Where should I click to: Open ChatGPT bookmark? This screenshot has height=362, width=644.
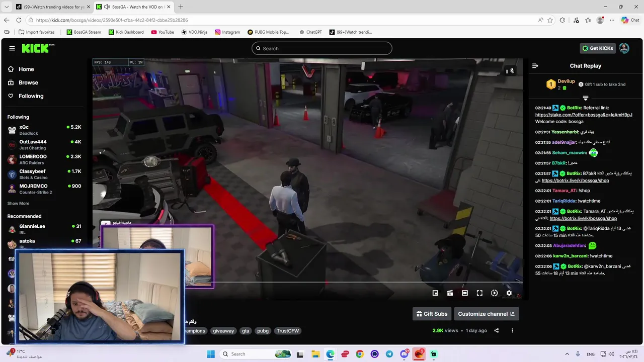point(310,32)
